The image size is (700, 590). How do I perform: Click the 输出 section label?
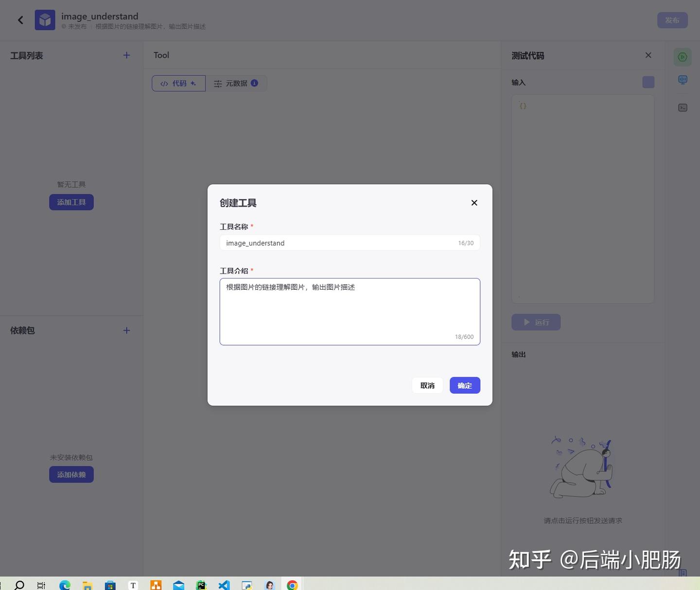coord(519,354)
